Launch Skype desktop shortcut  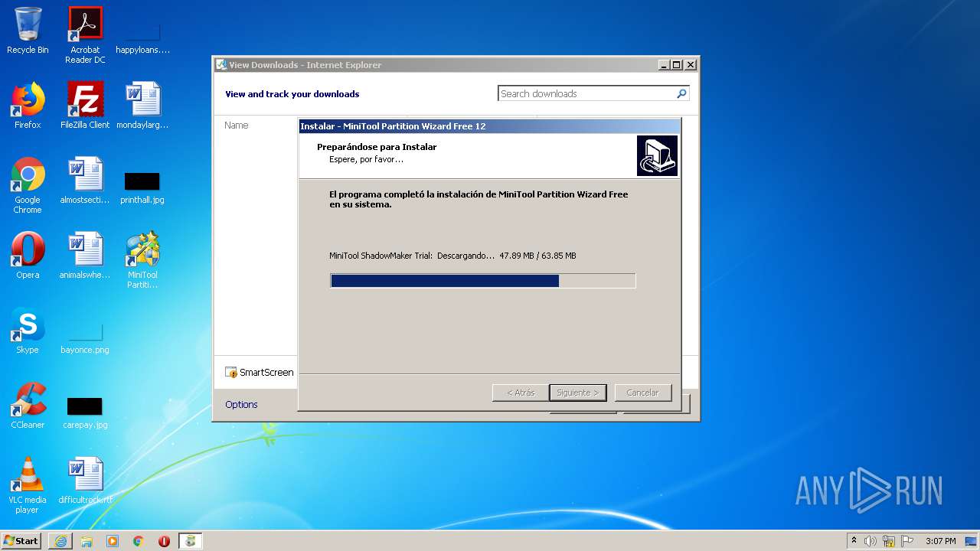28,331
